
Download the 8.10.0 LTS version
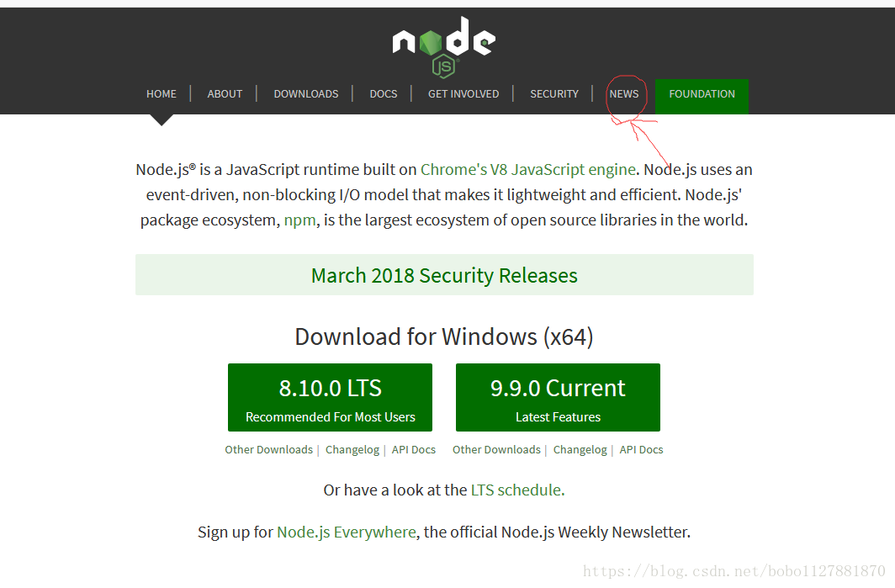pos(330,397)
